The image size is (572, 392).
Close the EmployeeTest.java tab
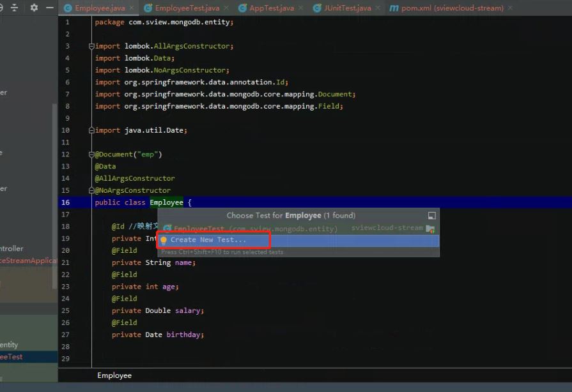226,8
